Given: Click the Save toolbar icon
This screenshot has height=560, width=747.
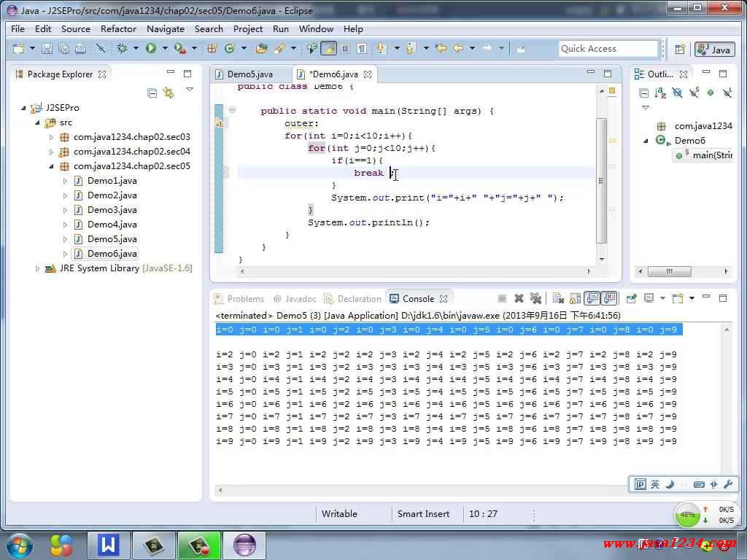Looking at the screenshot, I should (x=47, y=48).
